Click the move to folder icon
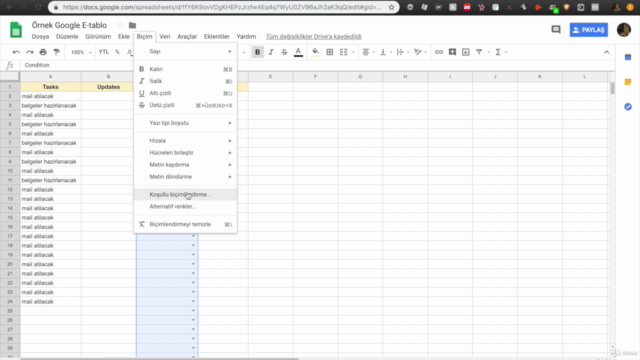The image size is (640, 360). point(132,25)
